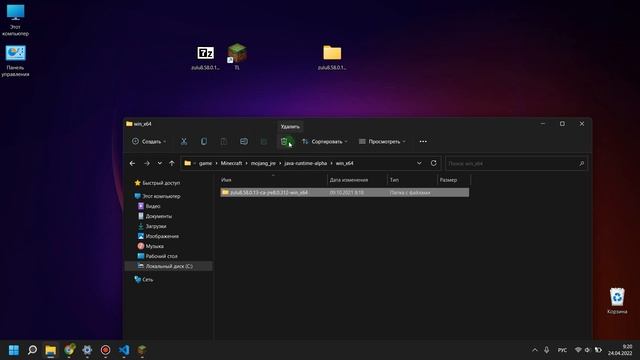This screenshot has width=640, height=360.
Task: Open the three-dots See more menu
Action: [x=423, y=142]
